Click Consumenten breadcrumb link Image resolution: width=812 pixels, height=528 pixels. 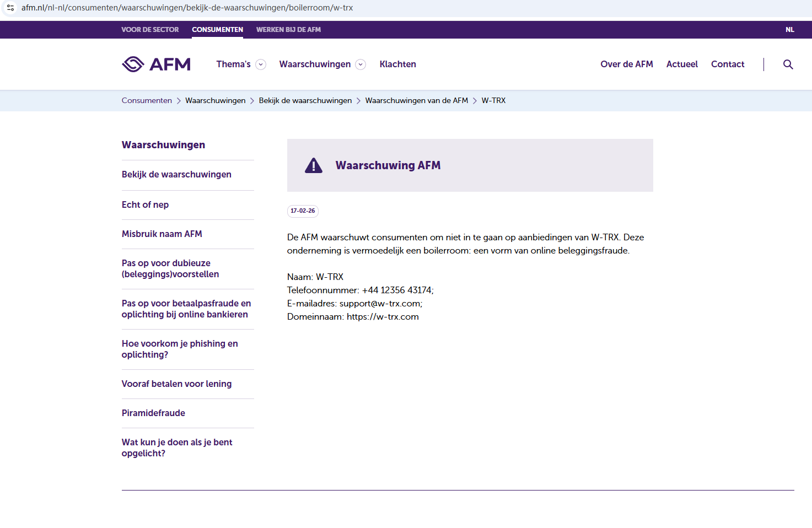pyautogui.click(x=147, y=100)
